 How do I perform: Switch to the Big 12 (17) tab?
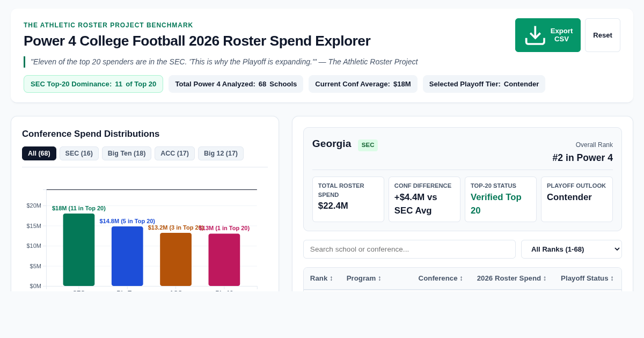[221, 153]
